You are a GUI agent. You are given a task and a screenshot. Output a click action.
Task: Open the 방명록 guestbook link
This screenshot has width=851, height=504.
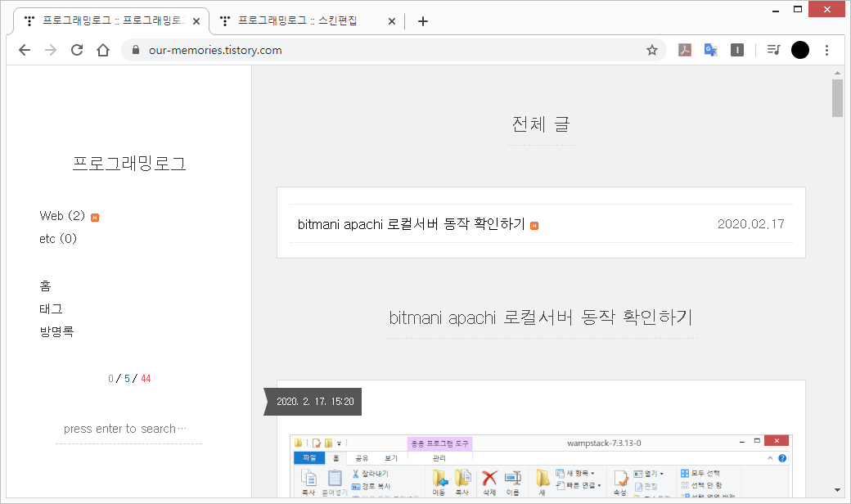pyautogui.click(x=56, y=331)
